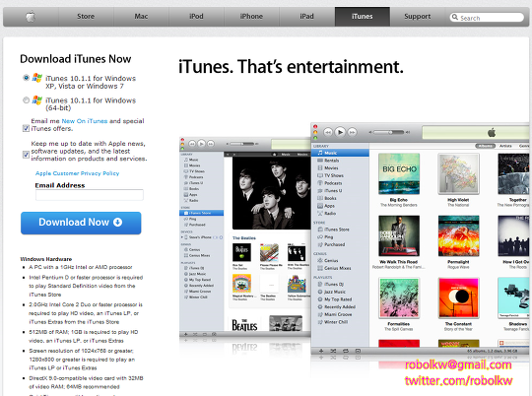The height and width of the screenshot is (396, 532).
Task: Expand Steve's iPhone device in the back window sidebar
Action: 182,237
